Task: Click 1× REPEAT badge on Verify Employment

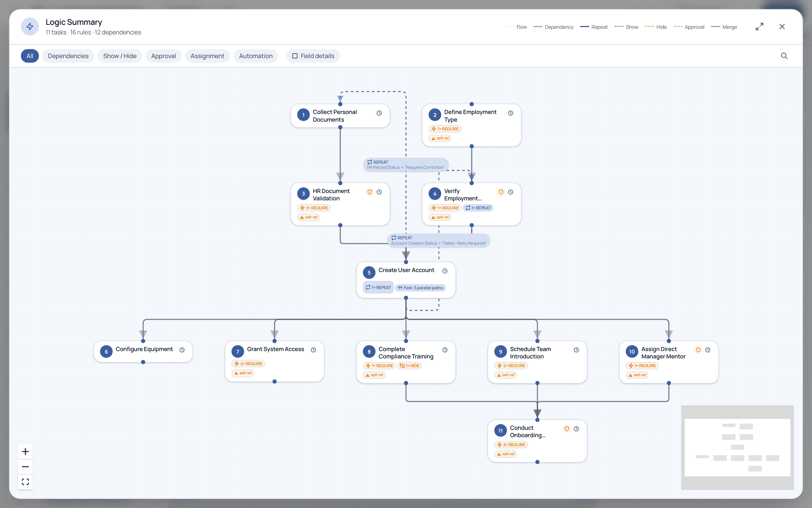Action: pyautogui.click(x=478, y=208)
